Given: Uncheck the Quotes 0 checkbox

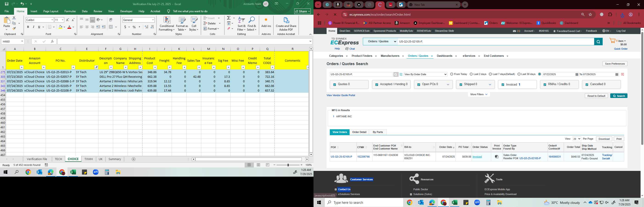Looking at the screenshot, I should pos(334,85).
